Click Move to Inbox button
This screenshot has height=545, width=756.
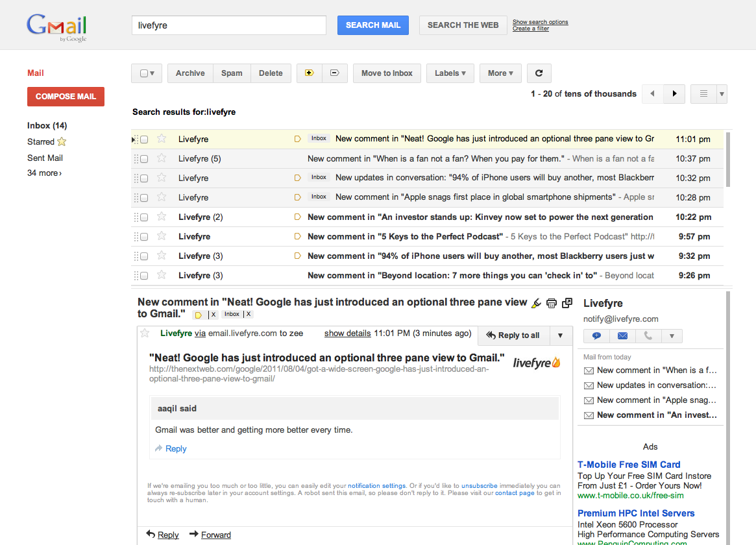(387, 73)
